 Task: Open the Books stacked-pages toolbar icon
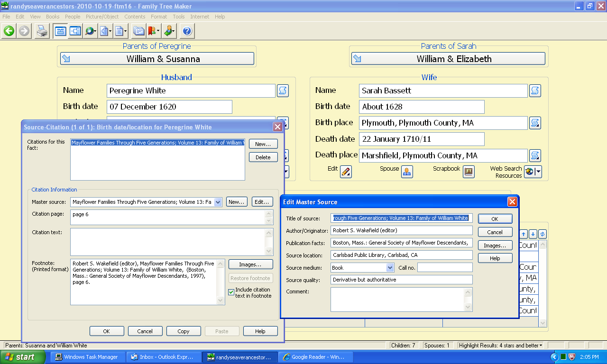(139, 31)
